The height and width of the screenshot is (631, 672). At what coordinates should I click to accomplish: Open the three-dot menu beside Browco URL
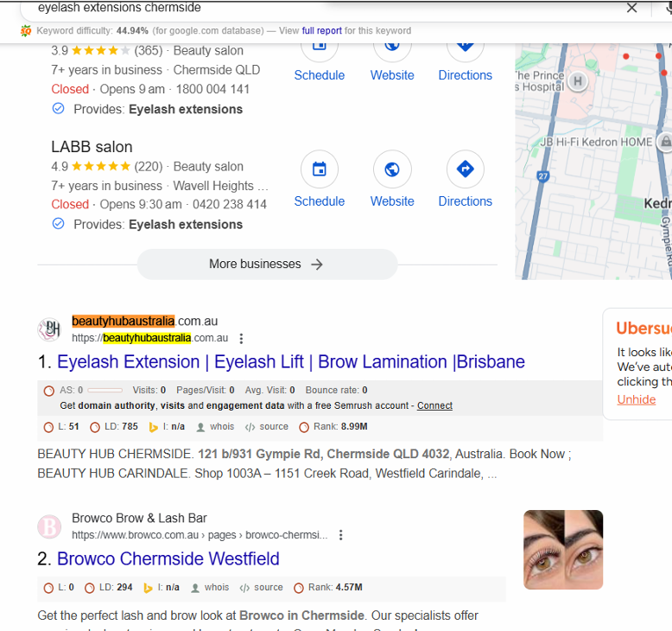[x=340, y=535]
